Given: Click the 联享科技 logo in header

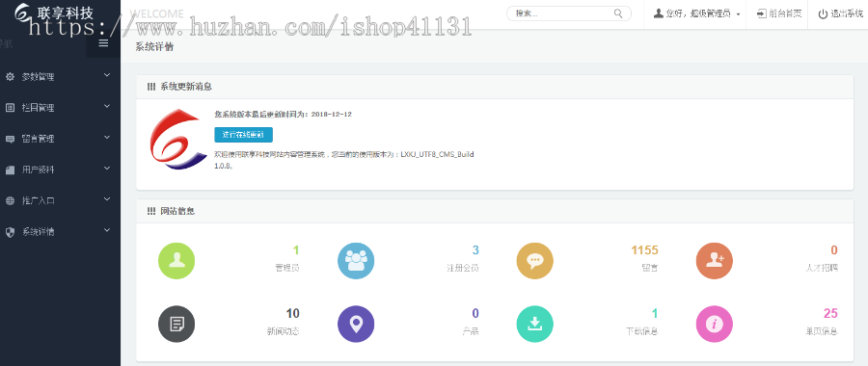Looking at the screenshot, I should tap(54, 13).
